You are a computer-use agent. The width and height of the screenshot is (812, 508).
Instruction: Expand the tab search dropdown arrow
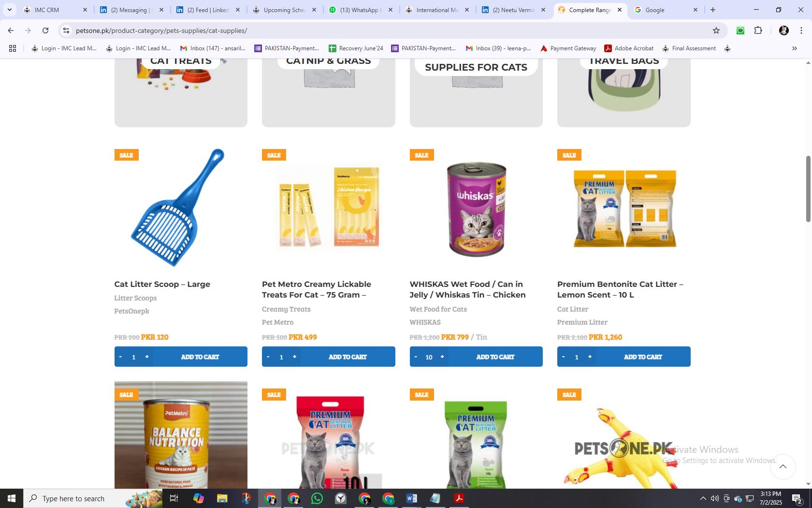pyautogui.click(x=9, y=10)
